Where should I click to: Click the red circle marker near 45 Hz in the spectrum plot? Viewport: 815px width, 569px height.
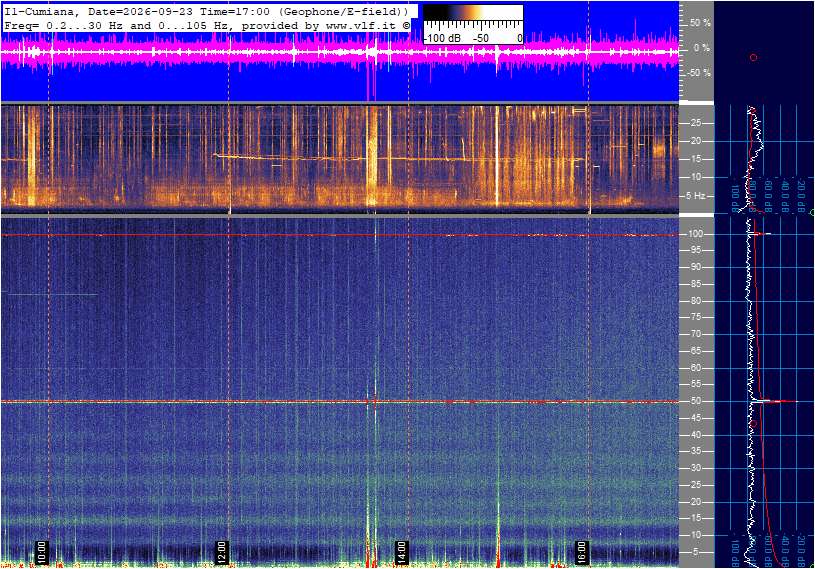(x=754, y=424)
